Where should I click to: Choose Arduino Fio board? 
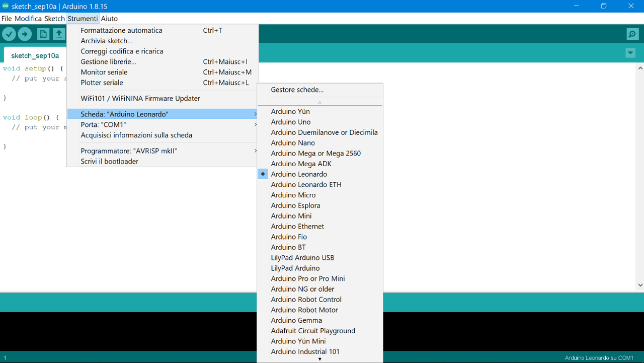320,237
